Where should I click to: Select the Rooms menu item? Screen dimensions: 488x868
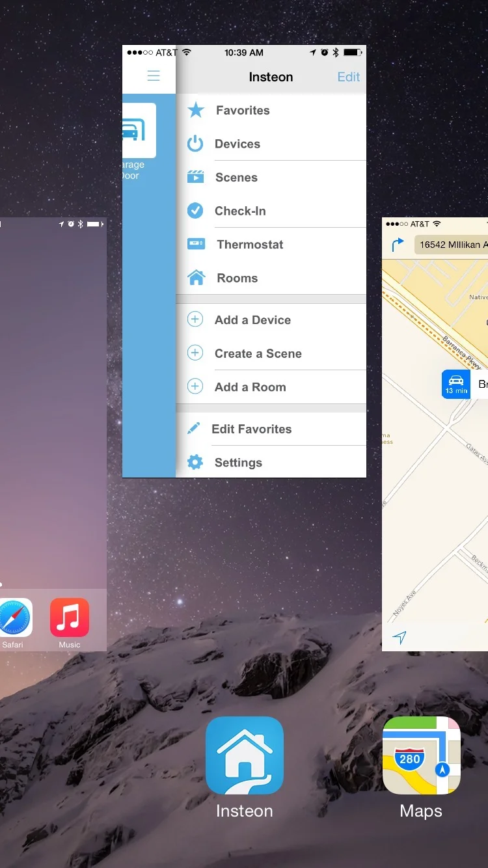pyautogui.click(x=271, y=278)
